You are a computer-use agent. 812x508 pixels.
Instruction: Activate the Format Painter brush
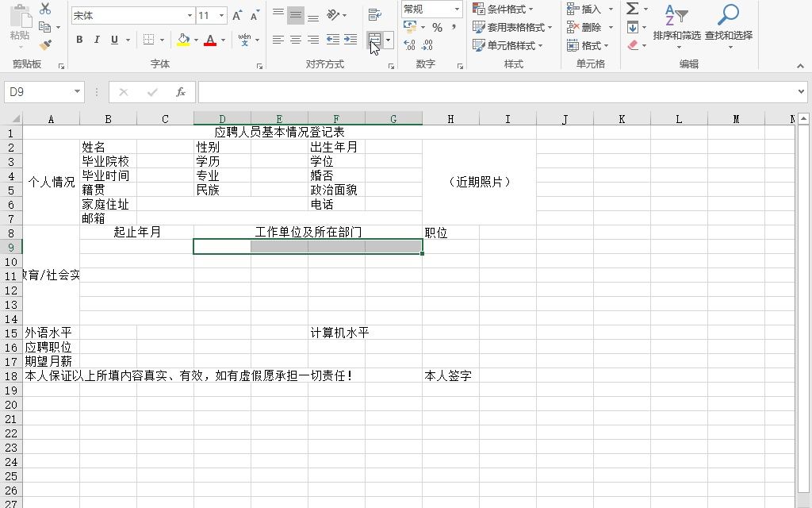44,44
